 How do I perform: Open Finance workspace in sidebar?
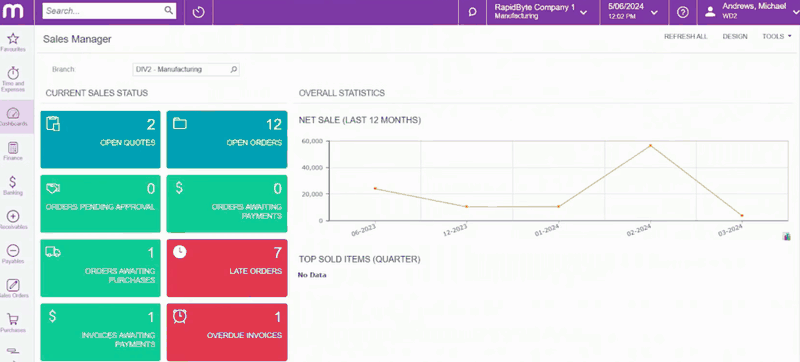[13, 151]
